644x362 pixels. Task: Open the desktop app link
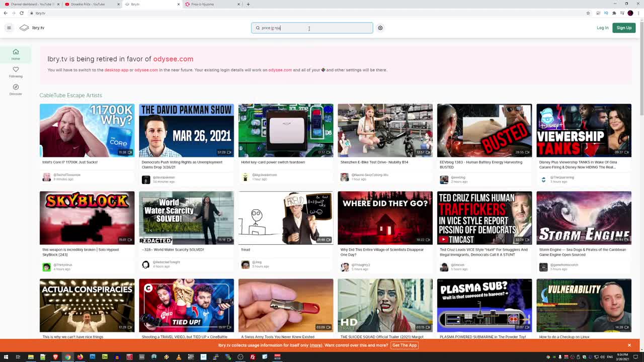click(x=116, y=70)
